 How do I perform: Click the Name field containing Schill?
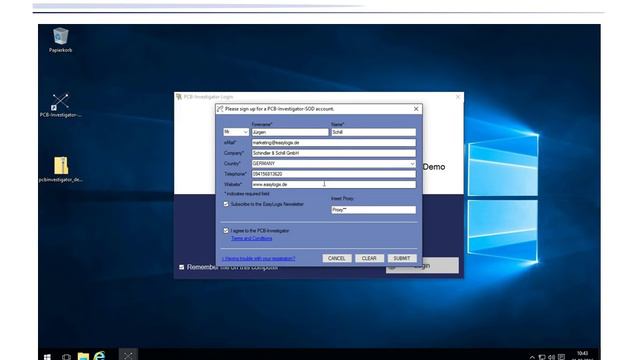coord(373,132)
